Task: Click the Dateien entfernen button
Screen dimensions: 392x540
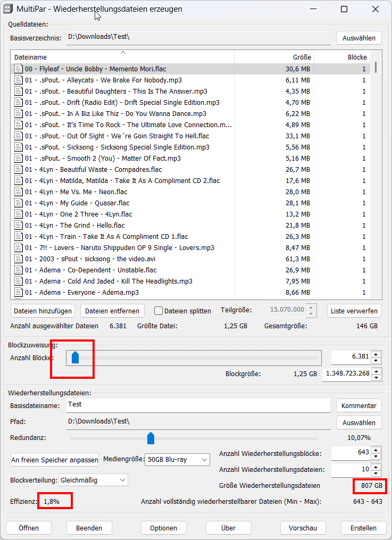Action: point(112,311)
